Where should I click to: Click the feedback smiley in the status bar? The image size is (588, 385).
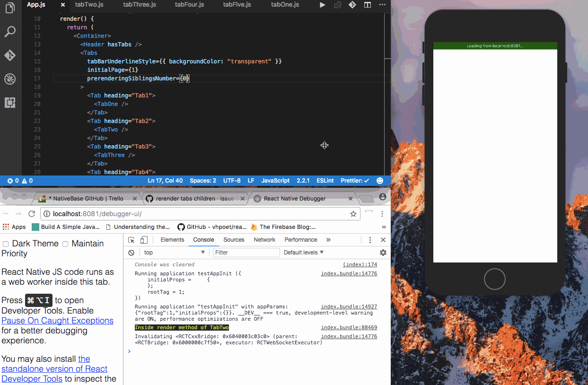coord(380,180)
